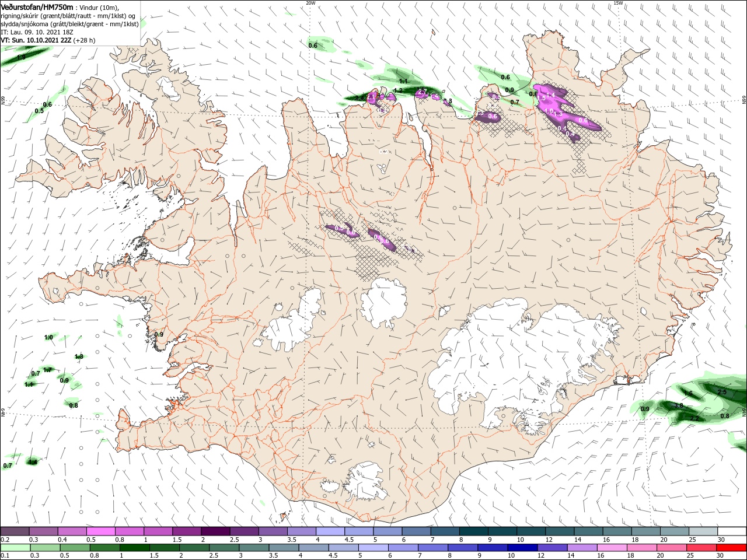Click the 20W longitude label
The height and width of the screenshot is (560, 747).
pyautogui.click(x=310, y=3)
